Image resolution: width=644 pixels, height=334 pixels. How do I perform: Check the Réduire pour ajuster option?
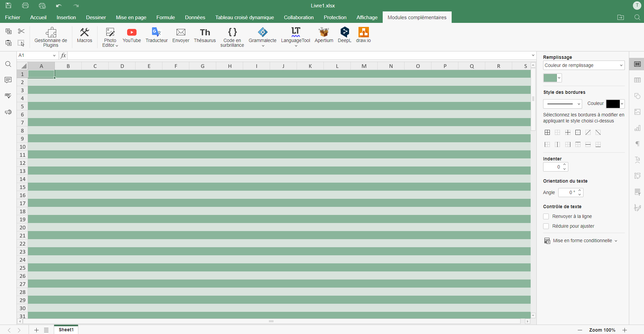[x=546, y=226]
